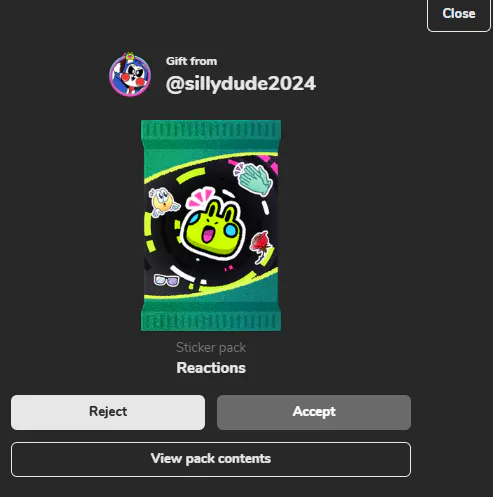Image resolution: width=493 pixels, height=497 pixels.
Task: Click the decoration atop the sender's avatar
Action: click(x=129, y=57)
